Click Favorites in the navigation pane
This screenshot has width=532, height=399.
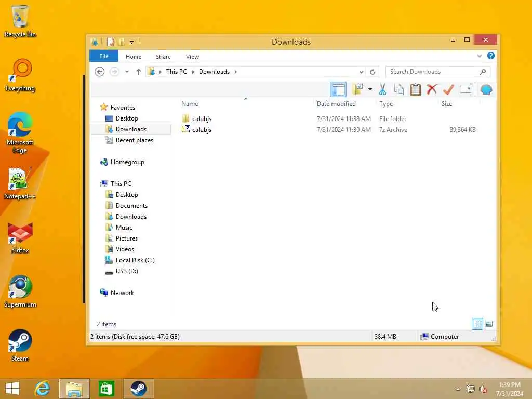pos(123,107)
